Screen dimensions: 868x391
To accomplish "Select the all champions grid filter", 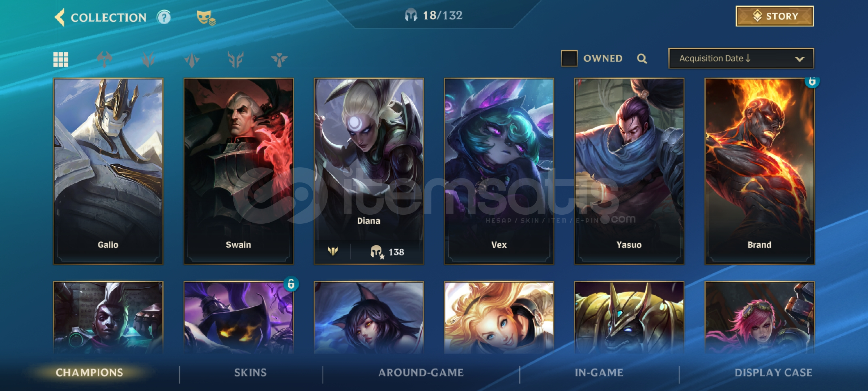I will (x=61, y=59).
